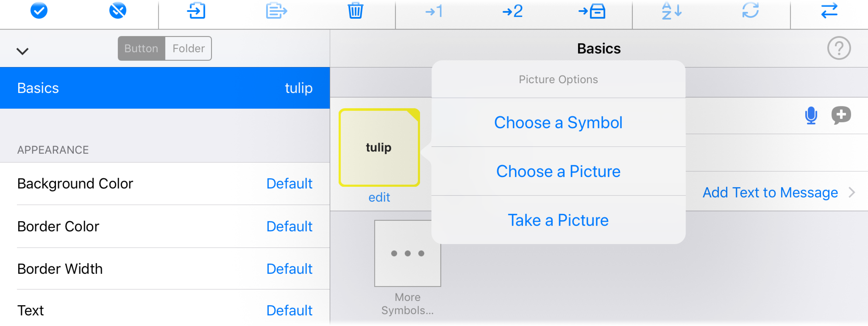Change the Background Color setting
The image size is (868, 326).
[289, 184]
